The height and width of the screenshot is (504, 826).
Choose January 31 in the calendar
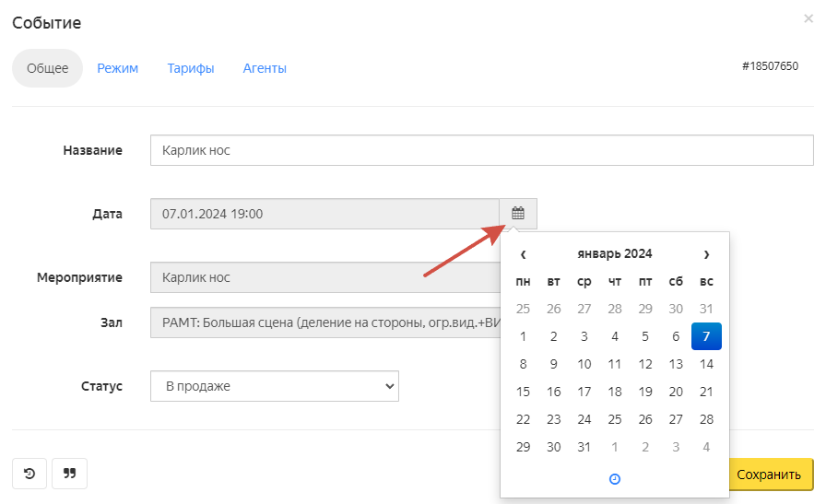click(584, 447)
